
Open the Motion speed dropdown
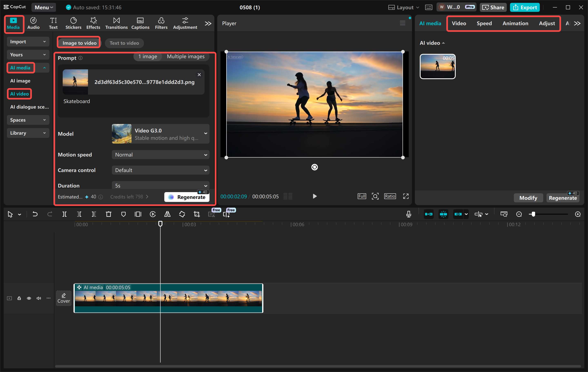(x=160, y=154)
